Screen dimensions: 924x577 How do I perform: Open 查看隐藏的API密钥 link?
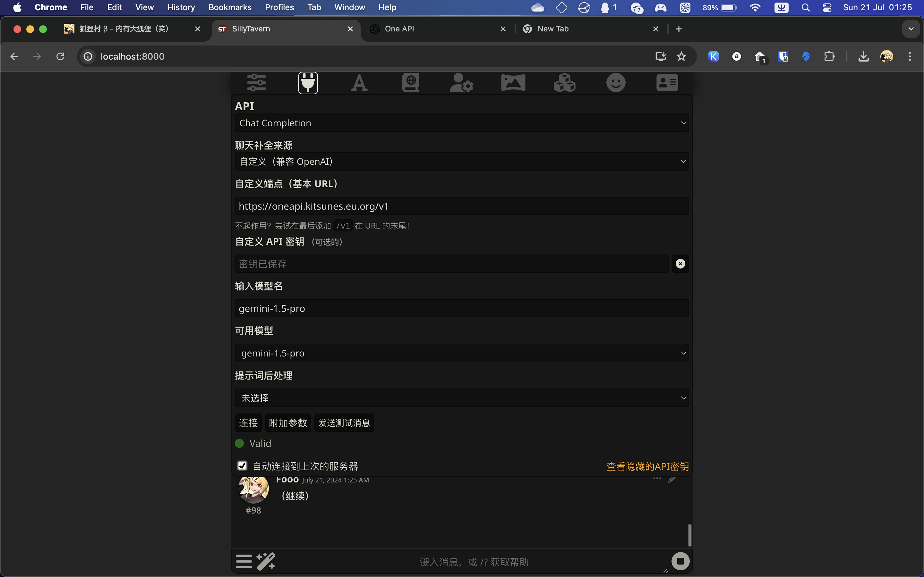647,466
